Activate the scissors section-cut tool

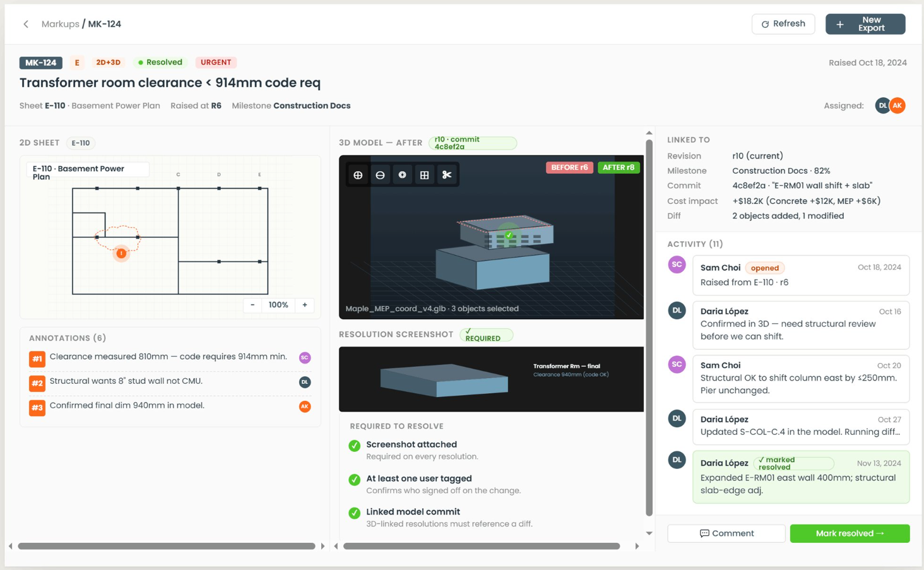(447, 175)
